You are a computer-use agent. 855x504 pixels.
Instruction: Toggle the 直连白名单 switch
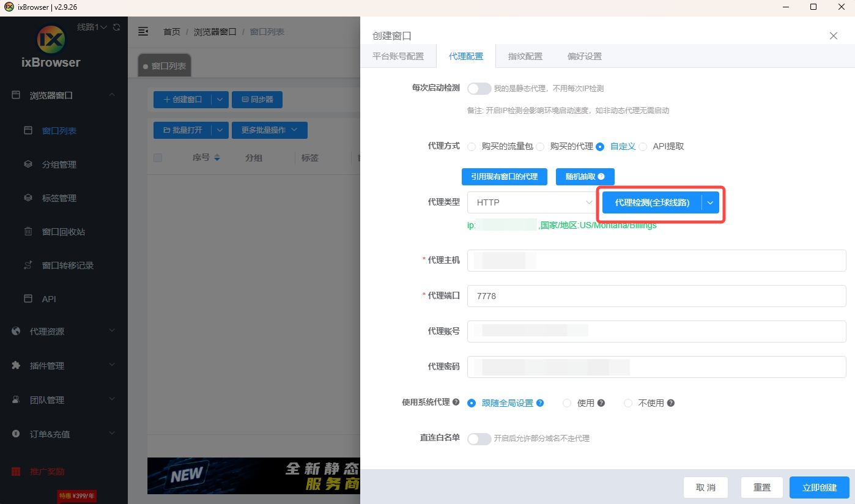pos(479,439)
